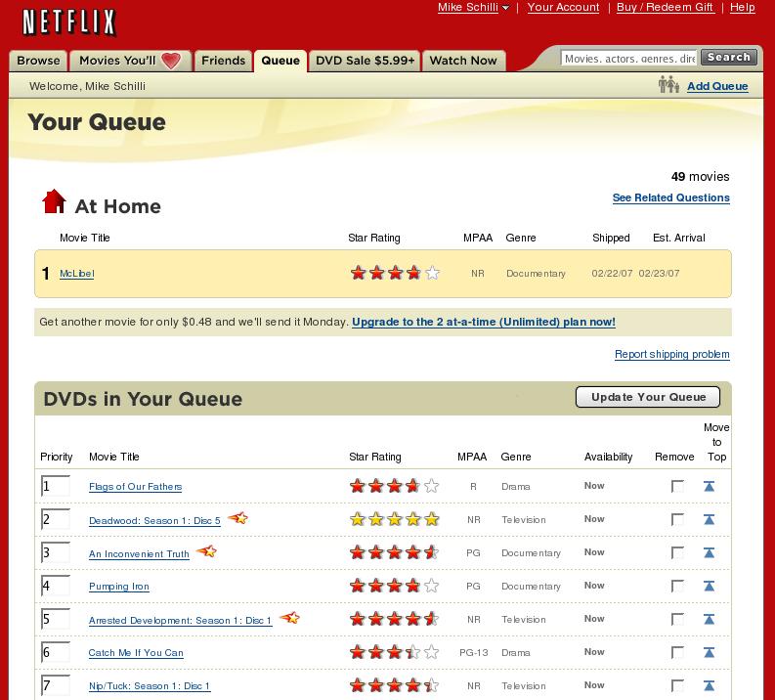Image resolution: width=775 pixels, height=700 pixels.
Task: Click the movie search input field
Action: [628, 59]
